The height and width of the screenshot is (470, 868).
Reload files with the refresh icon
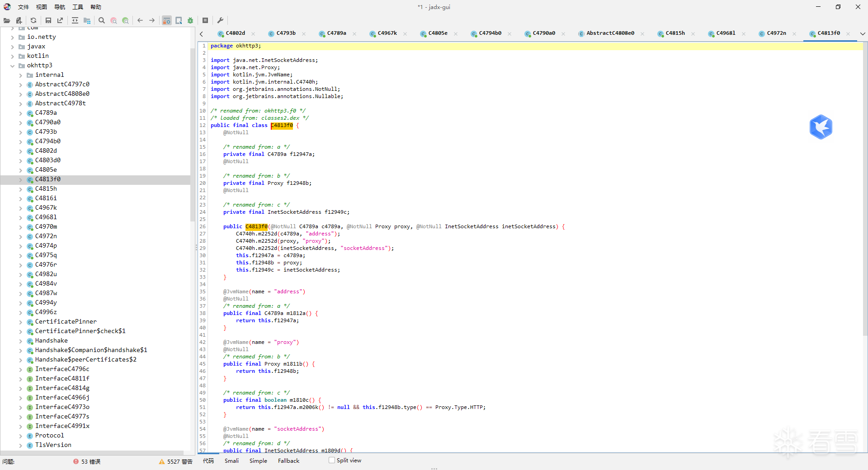(33, 20)
